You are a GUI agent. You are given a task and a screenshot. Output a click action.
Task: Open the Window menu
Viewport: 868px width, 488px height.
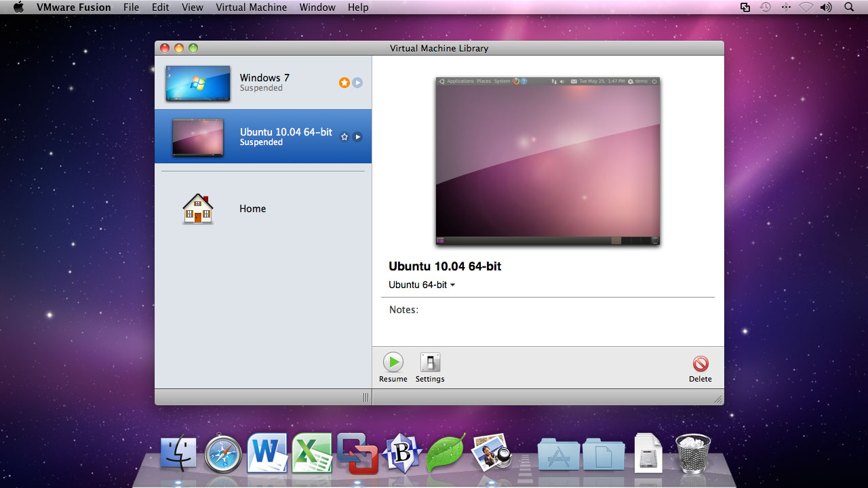317,7
